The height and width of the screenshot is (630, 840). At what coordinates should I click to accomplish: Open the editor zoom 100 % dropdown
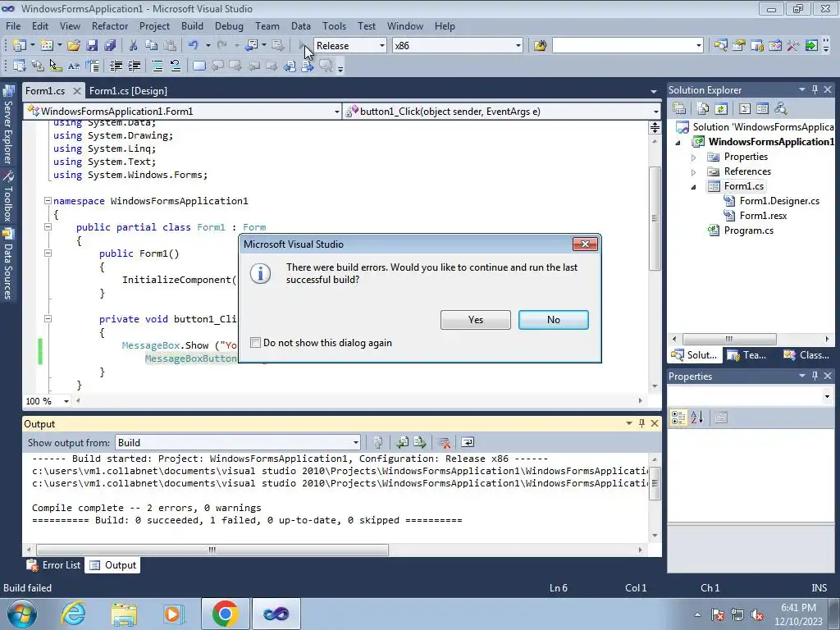pyautogui.click(x=66, y=401)
